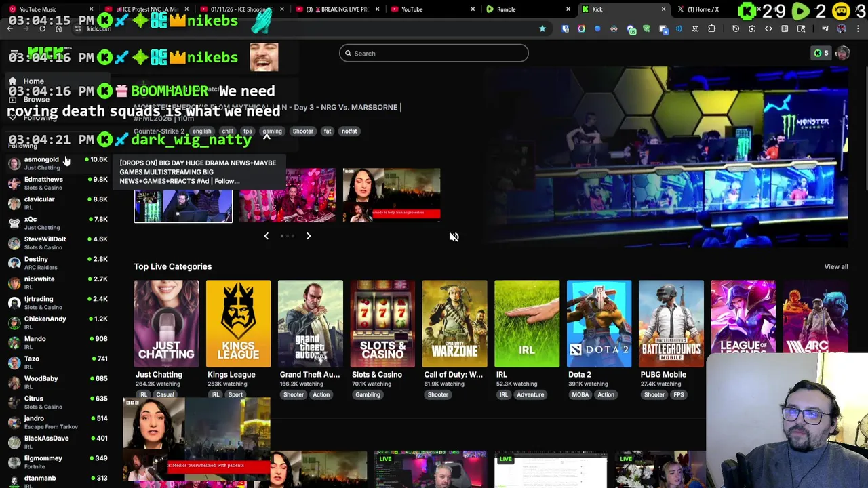Open Edmatthews channel in Following list
The width and height of the screenshot is (868, 488).
(58, 183)
